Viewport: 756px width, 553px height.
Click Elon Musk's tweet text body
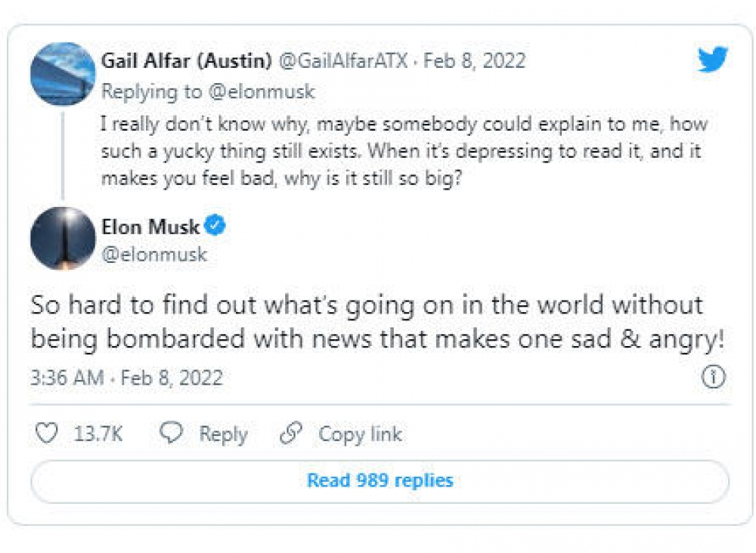378,322
